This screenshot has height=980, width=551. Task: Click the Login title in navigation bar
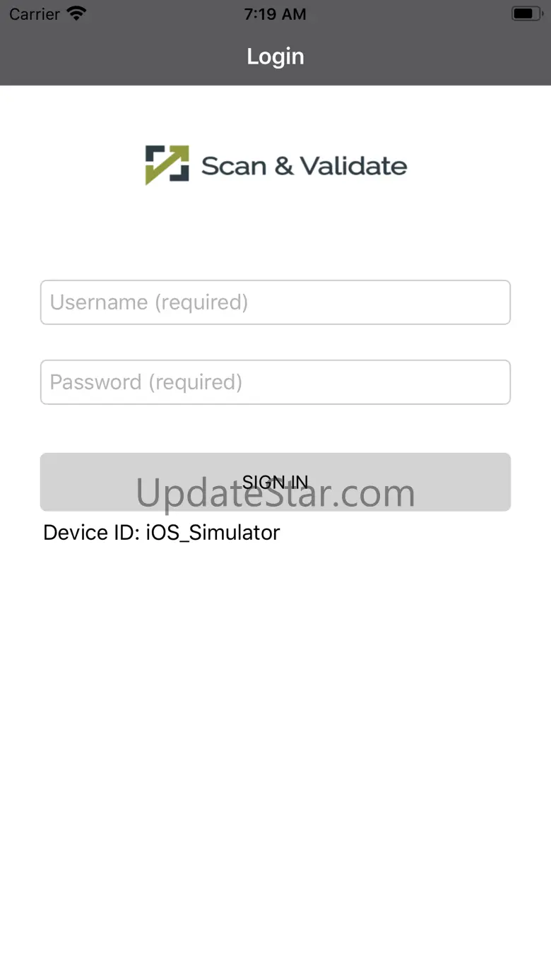[x=275, y=56]
